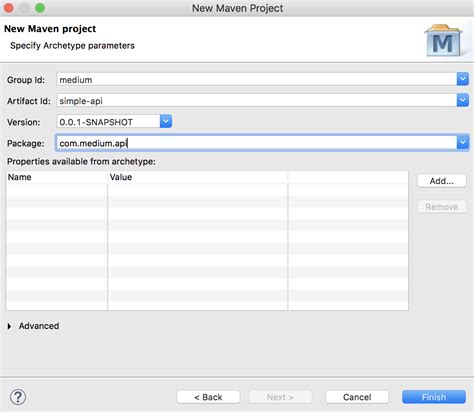The width and height of the screenshot is (474, 412).
Task: Open the Version dropdown arrow
Action: 166,121
